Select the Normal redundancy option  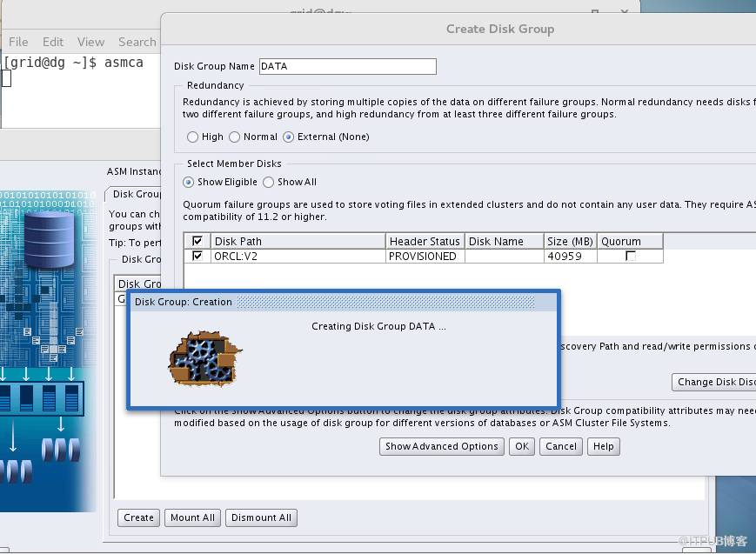[234, 137]
